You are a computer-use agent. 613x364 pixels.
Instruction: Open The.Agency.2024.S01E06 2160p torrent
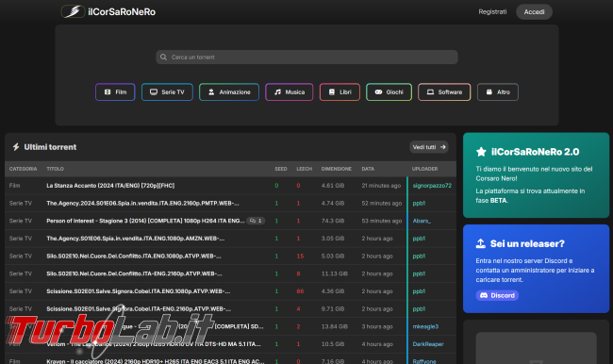point(142,204)
